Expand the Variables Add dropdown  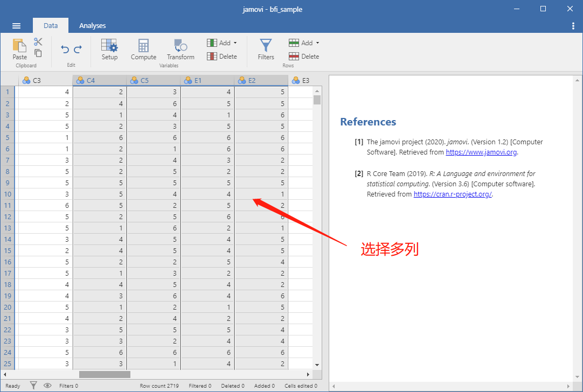click(222, 43)
